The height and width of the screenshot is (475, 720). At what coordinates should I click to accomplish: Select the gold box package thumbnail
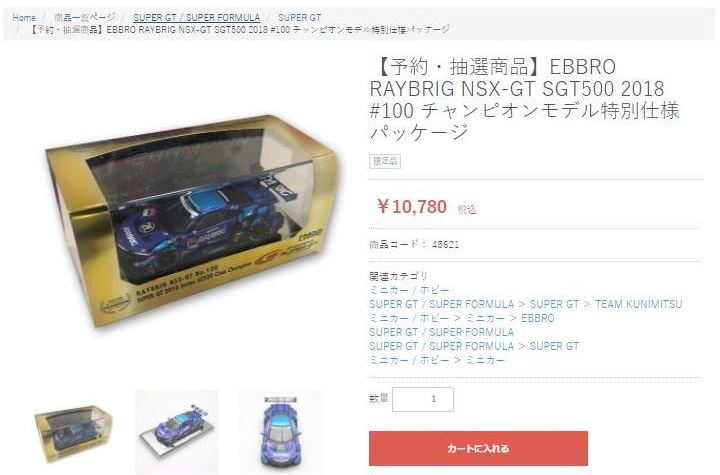point(73,434)
